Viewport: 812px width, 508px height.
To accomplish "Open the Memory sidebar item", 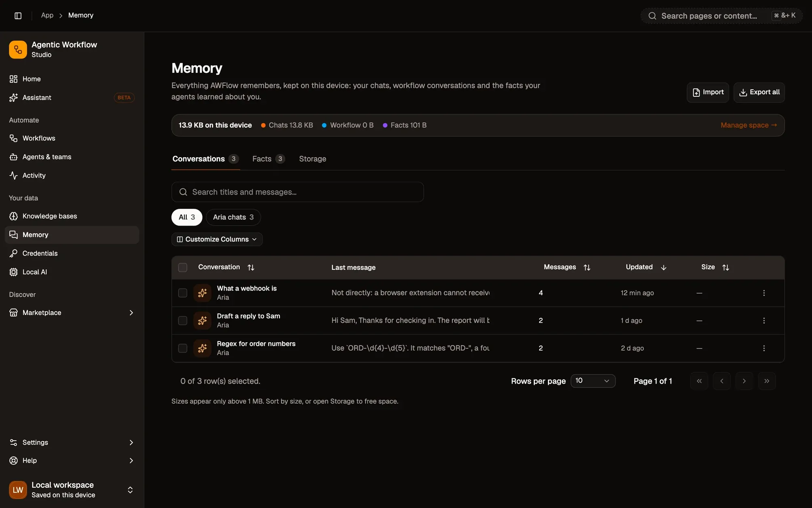I will point(72,235).
